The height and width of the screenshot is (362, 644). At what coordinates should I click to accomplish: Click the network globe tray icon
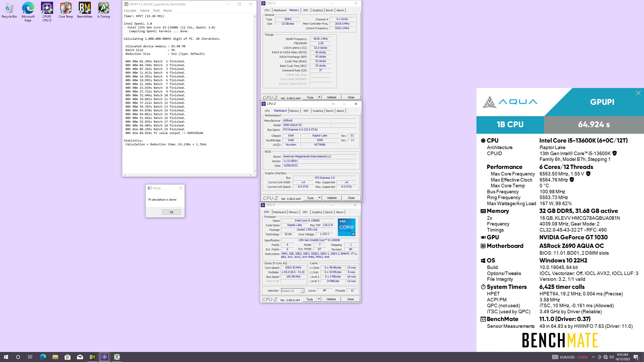click(606, 357)
